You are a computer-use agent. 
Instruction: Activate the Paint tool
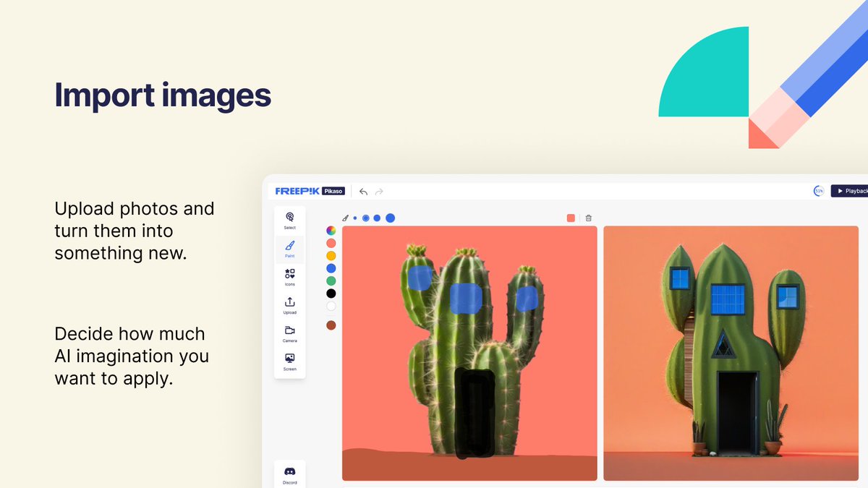290,249
